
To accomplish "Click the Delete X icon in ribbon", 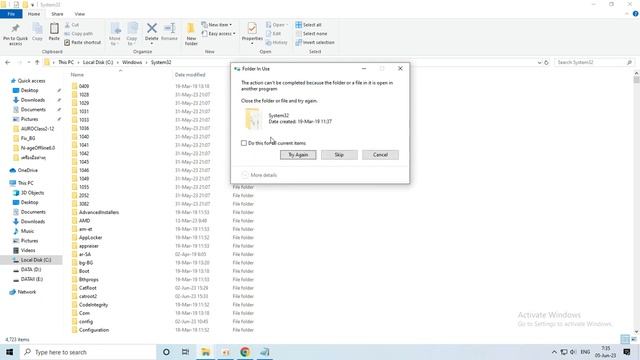I will click(151, 29).
